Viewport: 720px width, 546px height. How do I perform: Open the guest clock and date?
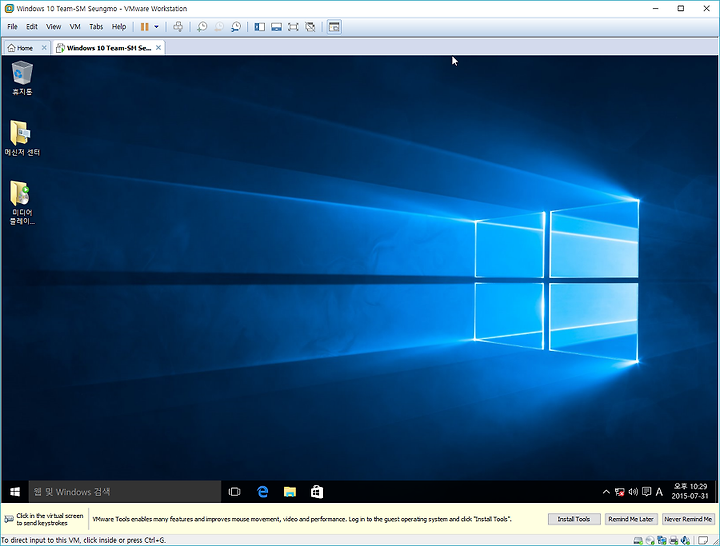(x=690, y=491)
